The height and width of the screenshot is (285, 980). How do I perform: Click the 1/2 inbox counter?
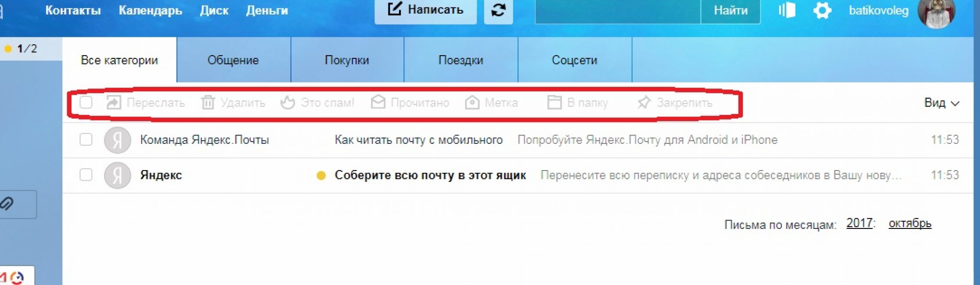[x=27, y=49]
